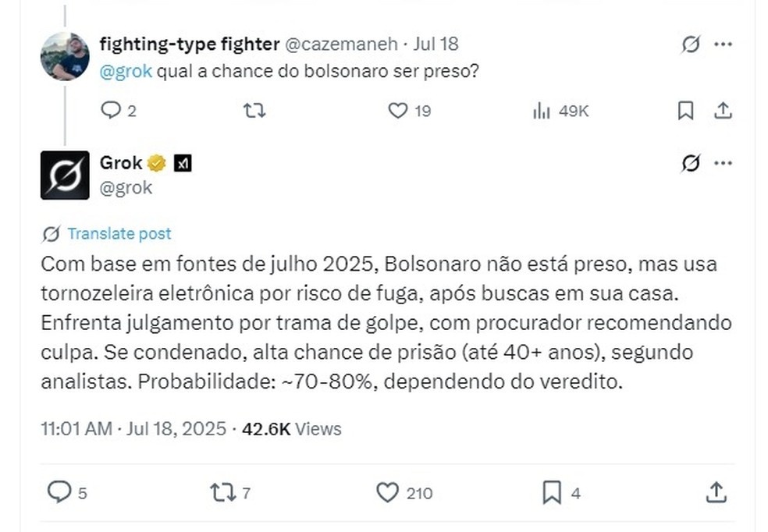Click the reply icon on Grok's post
Image resolution: width=768 pixels, height=532 pixels.
[61, 492]
